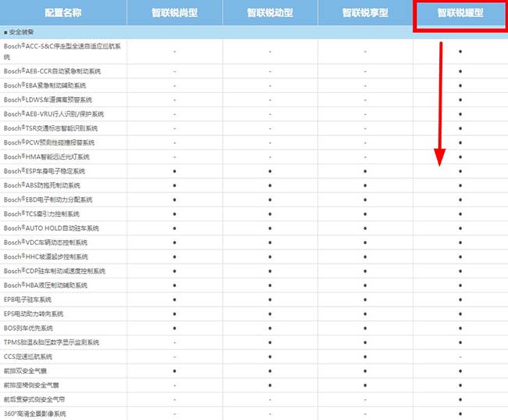Click the EPB电子驻车系统 row label
508x420 pixels.
point(27,300)
